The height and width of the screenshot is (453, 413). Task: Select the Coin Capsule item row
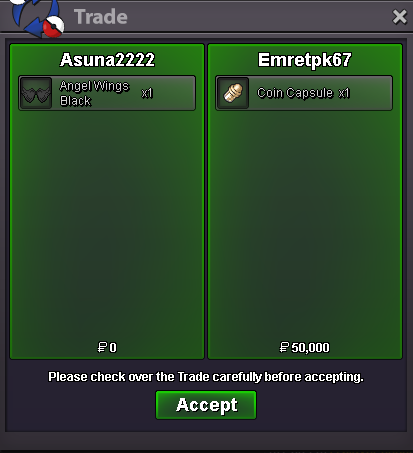click(x=304, y=93)
